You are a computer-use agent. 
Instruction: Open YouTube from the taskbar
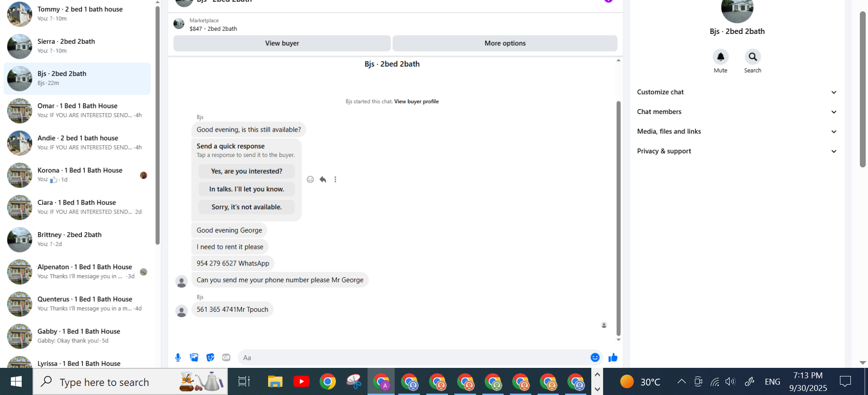[x=302, y=382]
